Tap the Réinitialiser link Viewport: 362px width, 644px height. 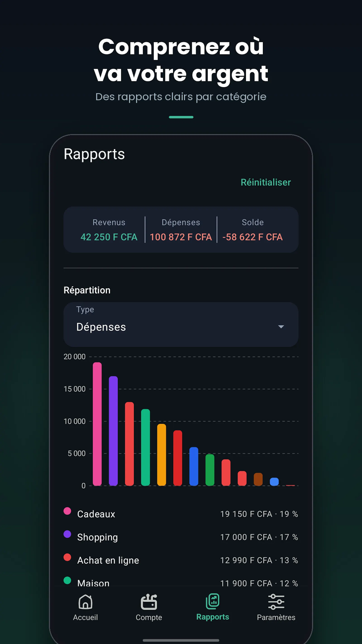click(266, 182)
